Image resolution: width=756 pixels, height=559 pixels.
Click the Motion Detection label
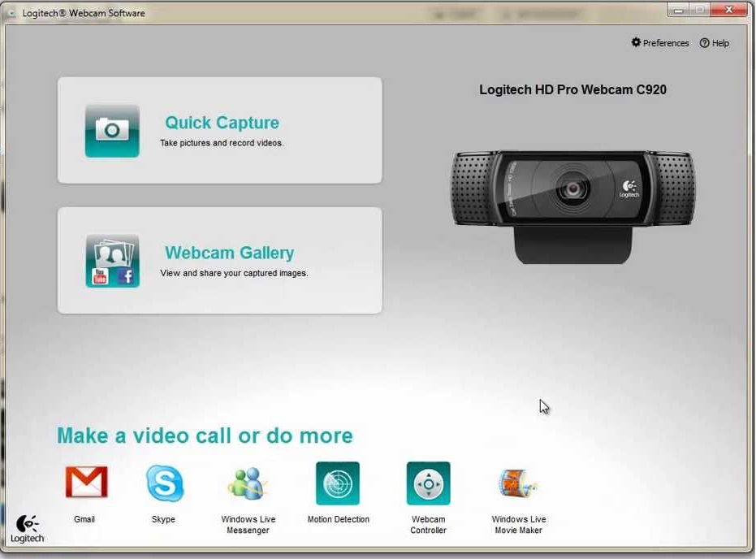point(339,519)
